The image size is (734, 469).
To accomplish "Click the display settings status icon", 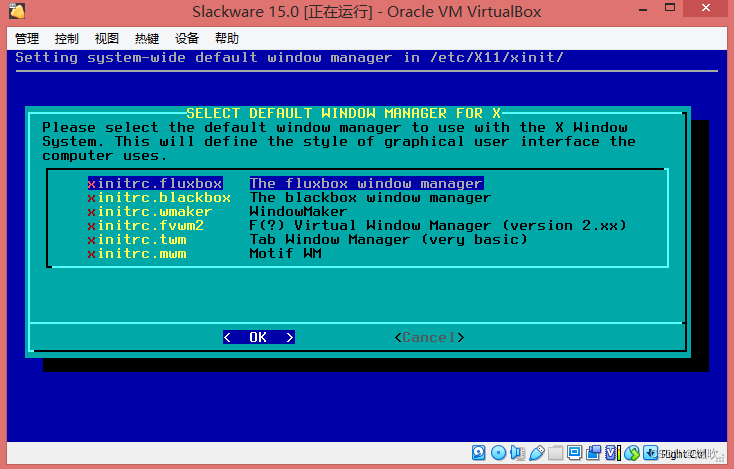I will coord(574,453).
